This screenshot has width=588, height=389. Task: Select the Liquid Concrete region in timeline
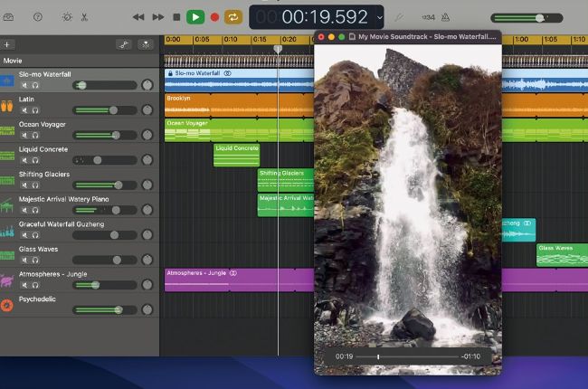click(236, 155)
